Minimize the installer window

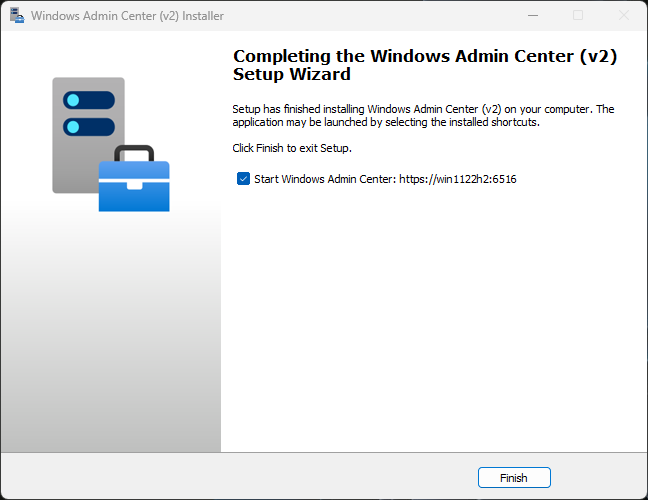pyautogui.click(x=532, y=16)
